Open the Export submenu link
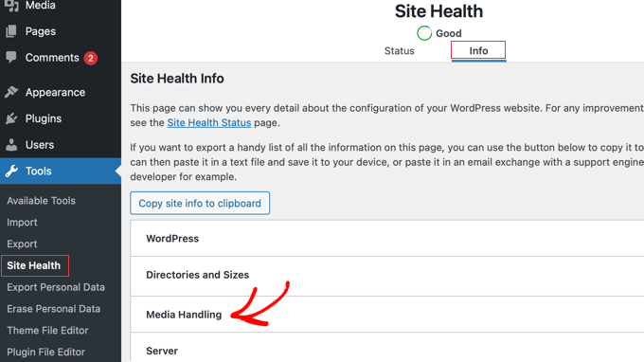Screen dimensions: 644x362 tap(22, 244)
